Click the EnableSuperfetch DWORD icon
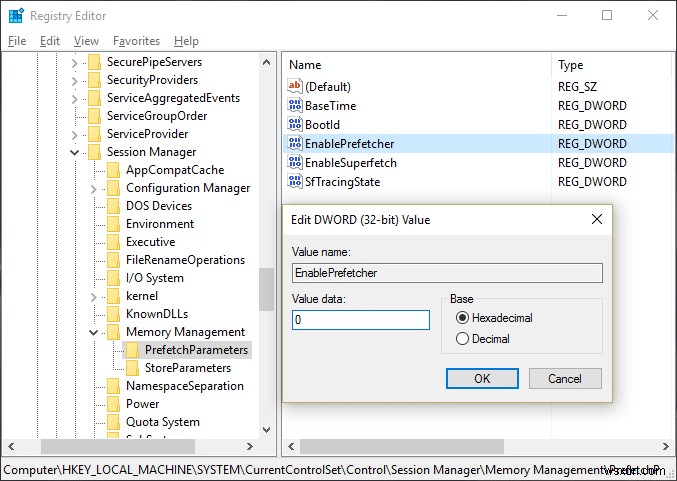This screenshot has width=677, height=481. 294,163
